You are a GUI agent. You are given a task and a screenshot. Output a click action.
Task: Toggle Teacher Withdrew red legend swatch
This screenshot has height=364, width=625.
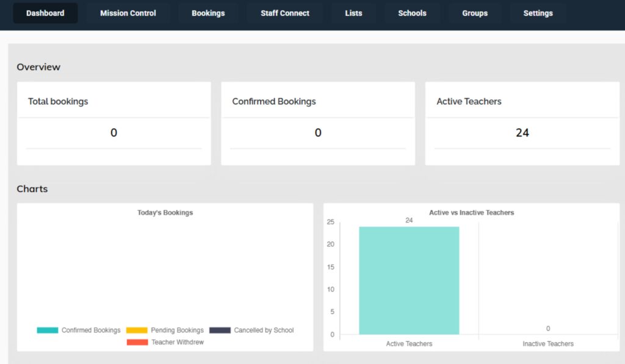click(x=137, y=342)
